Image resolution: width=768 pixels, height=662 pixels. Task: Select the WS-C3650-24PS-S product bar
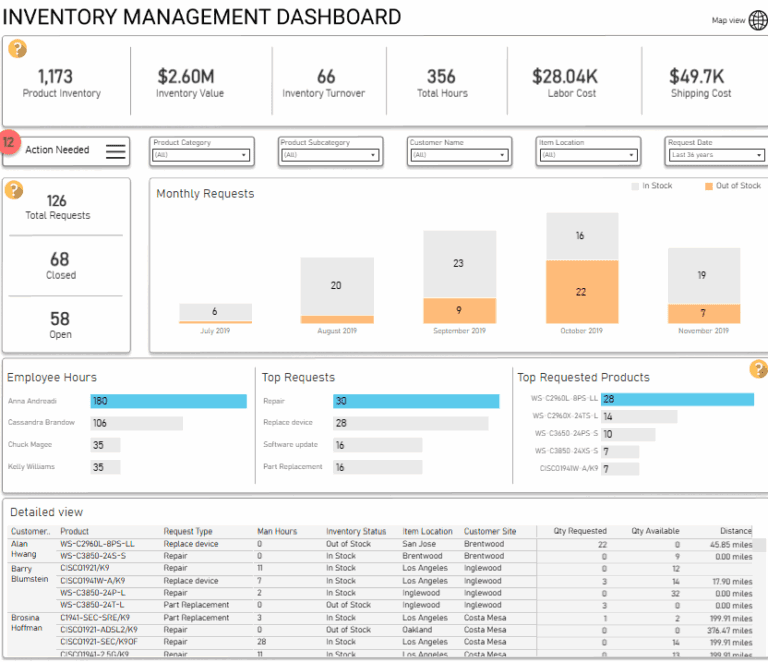click(x=628, y=434)
